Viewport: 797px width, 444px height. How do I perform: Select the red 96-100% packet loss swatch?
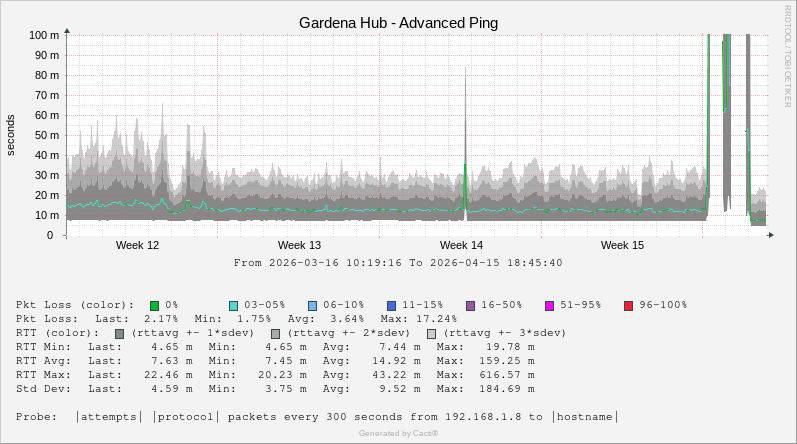(x=628, y=305)
